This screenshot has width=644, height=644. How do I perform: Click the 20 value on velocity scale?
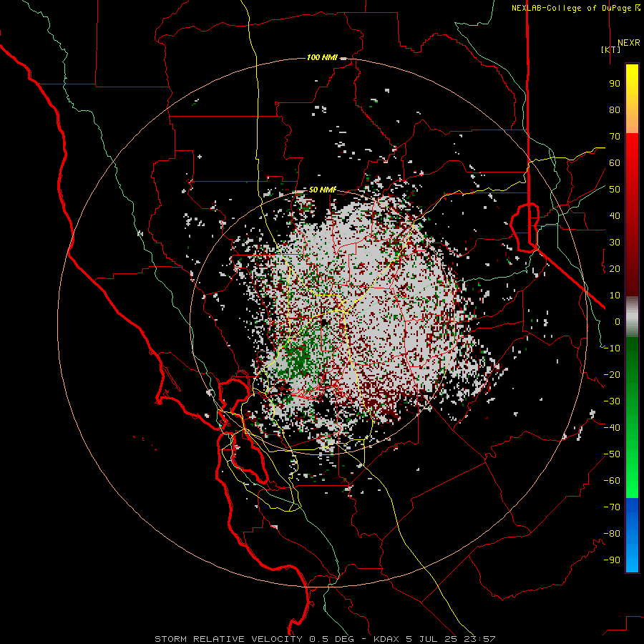pyautogui.click(x=615, y=269)
